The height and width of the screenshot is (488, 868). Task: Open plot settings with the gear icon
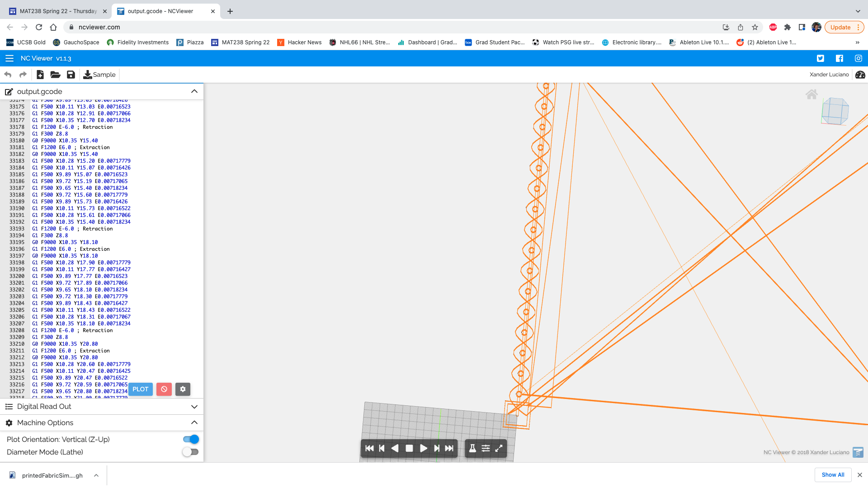tap(183, 389)
